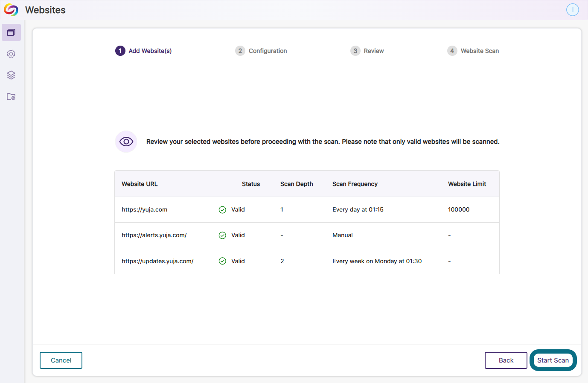Open the layers stack sidebar icon
The height and width of the screenshot is (383, 588).
(11, 75)
